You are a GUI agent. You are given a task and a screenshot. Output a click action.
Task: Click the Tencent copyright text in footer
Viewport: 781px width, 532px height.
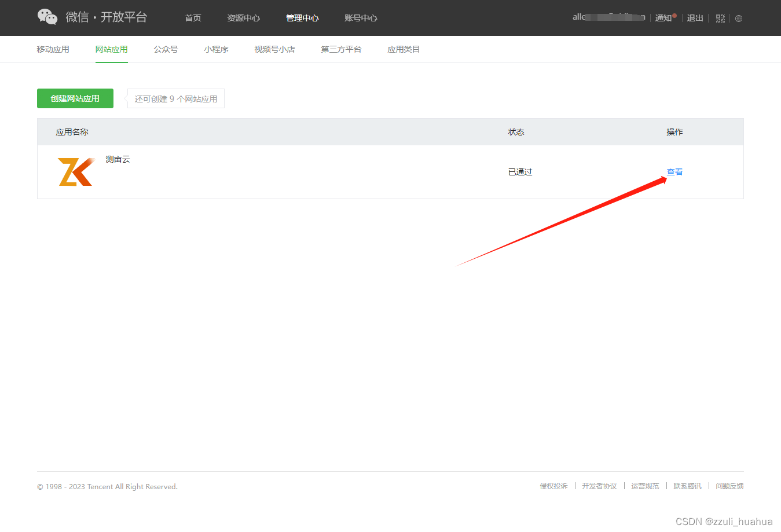pyautogui.click(x=107, y=487)
